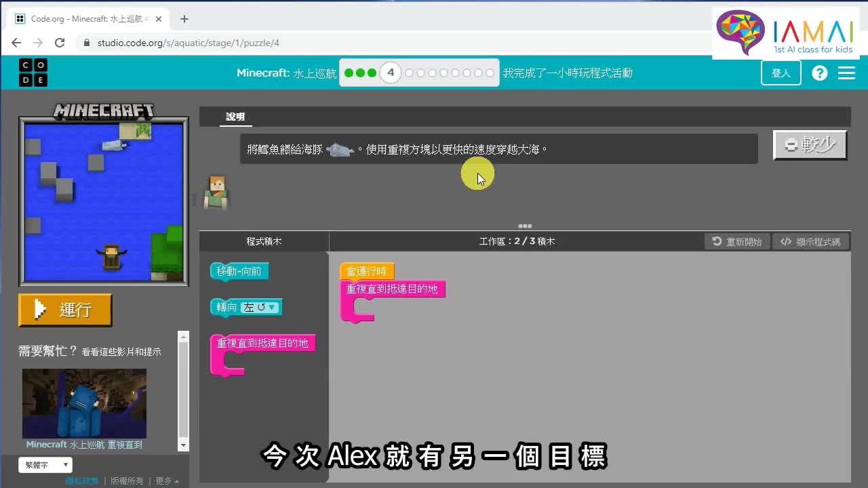Open the 版權所有 copyright link
This screenshot has width=868, height=488.
click(127, 481)
